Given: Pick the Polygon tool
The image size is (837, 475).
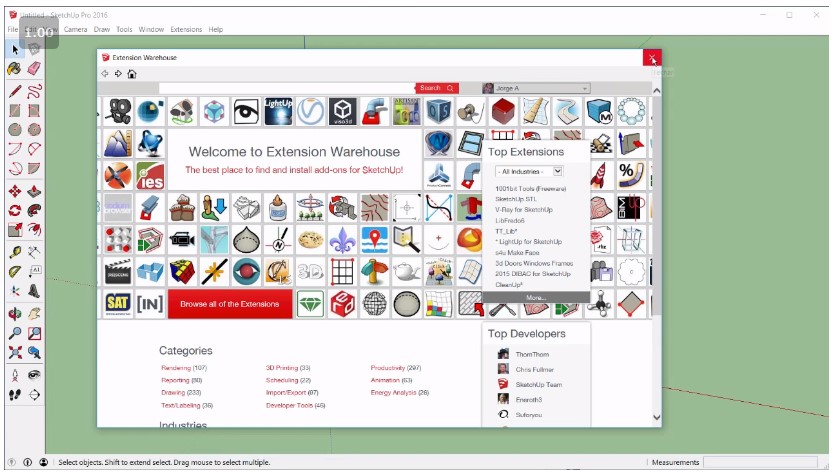Looking at the screenshot, I should (34, 130).
